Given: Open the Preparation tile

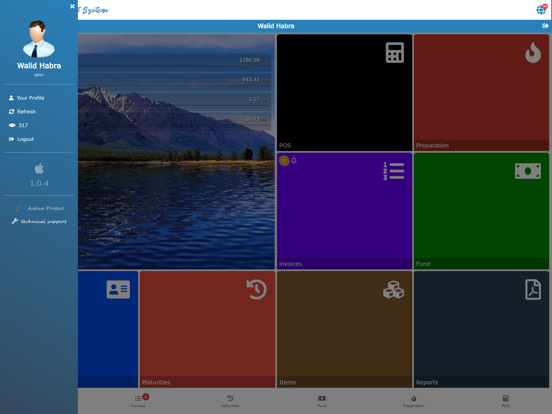Looking at the screenshot, I should click(x=481, y=93).
